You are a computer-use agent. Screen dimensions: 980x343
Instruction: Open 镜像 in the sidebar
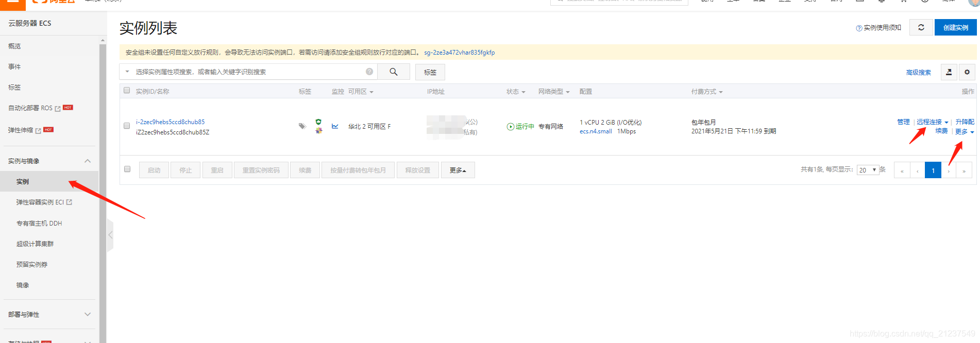point(23,285)
